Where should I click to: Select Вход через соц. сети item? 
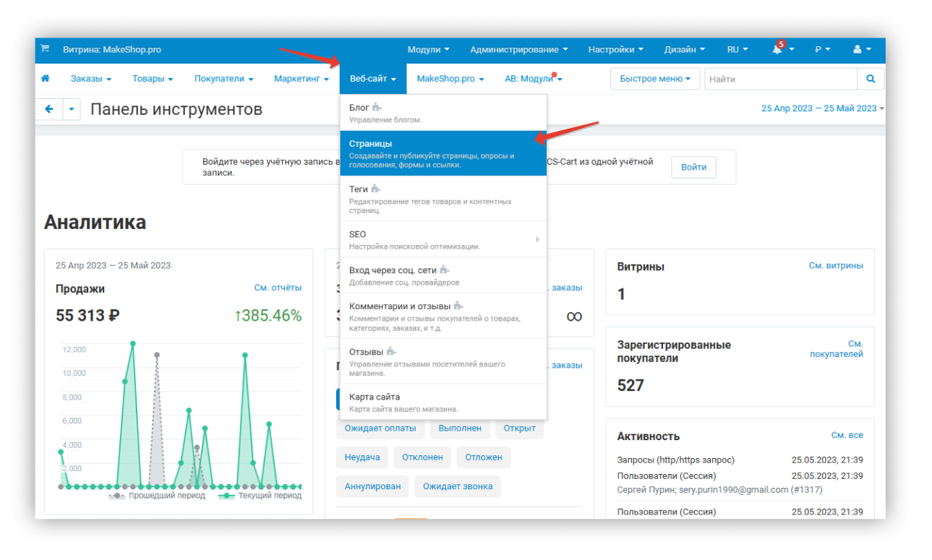443,275
